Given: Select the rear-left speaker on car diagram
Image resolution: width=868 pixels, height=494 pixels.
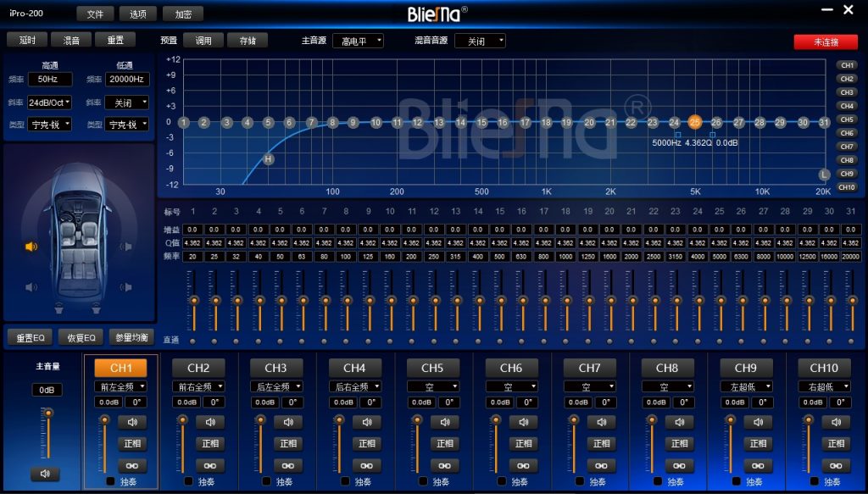Looking at the screenshot, I should (x=31, y=287).
